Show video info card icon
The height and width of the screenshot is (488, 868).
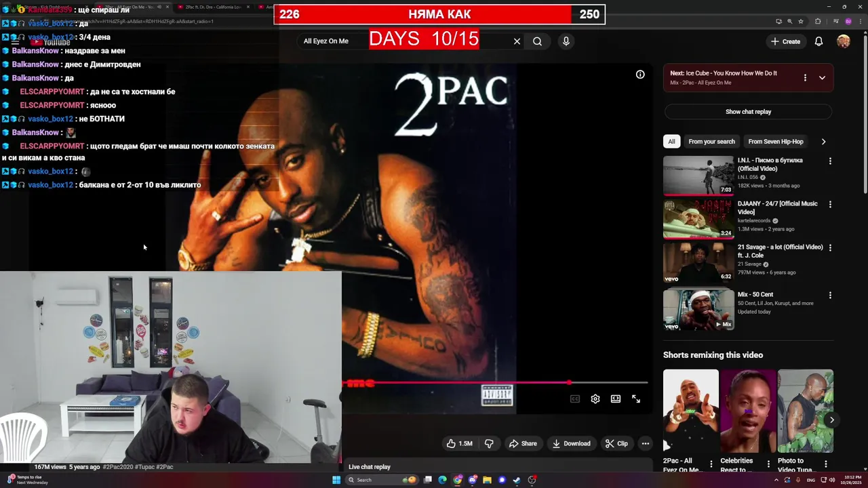click(640, 75)
